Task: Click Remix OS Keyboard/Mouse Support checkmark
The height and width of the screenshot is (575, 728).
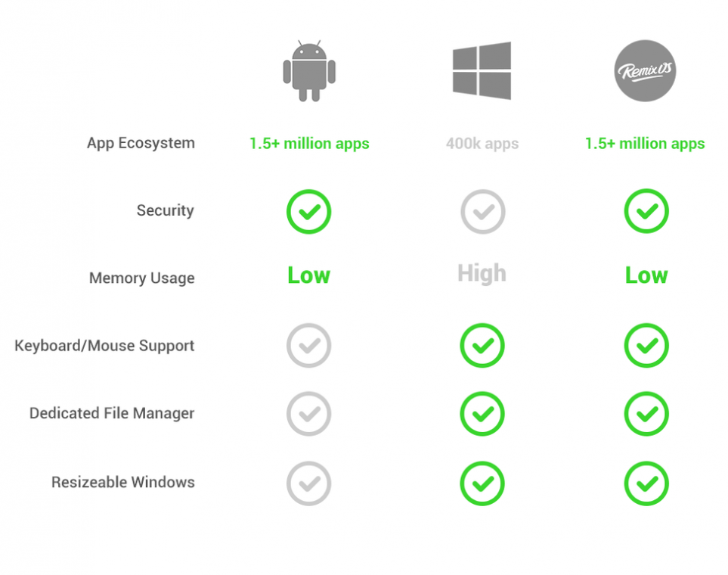Action: [x=646, y=346]
